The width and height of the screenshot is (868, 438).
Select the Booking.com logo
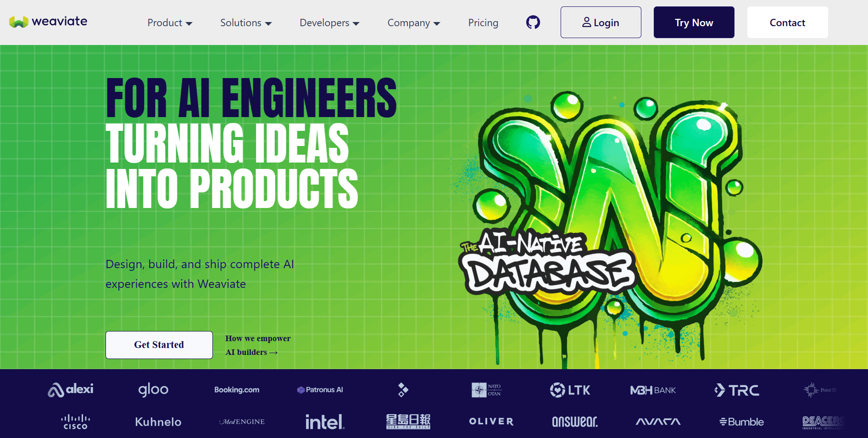point(237,390)
